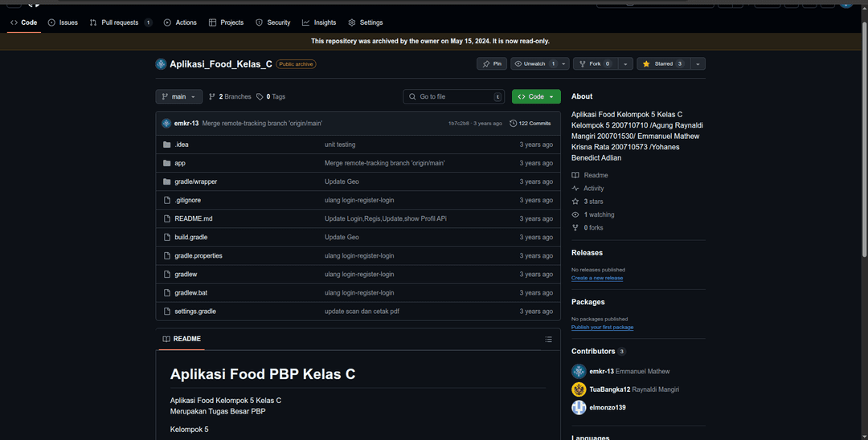
Task: Open the Pull requests tab
Action: [120, 22]
